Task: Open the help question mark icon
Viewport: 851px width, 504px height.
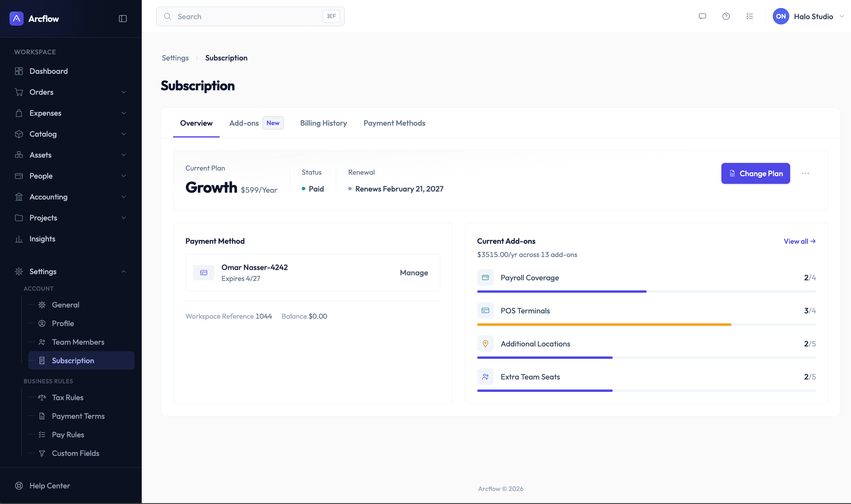Action: click(x=726, y=16)
